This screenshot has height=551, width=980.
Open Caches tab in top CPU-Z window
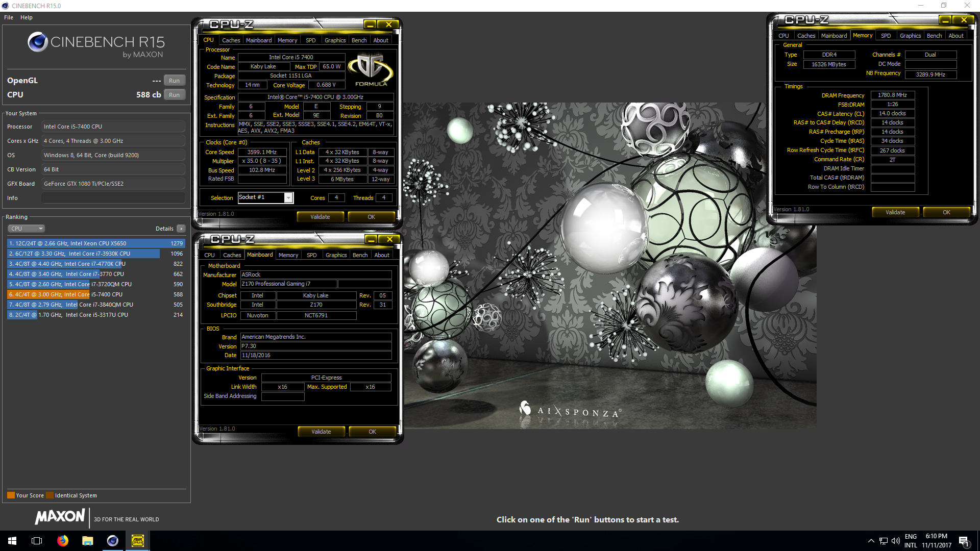[231, 40]
